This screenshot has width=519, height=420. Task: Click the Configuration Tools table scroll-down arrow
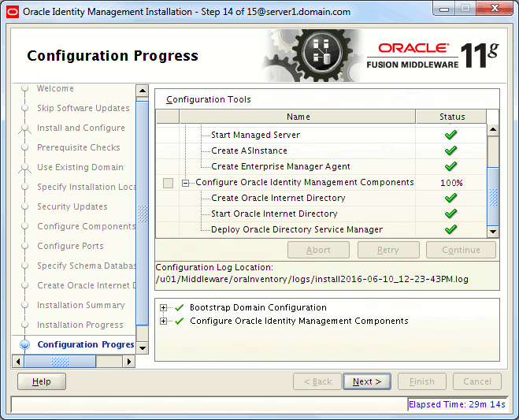click(x=493, y=231)
